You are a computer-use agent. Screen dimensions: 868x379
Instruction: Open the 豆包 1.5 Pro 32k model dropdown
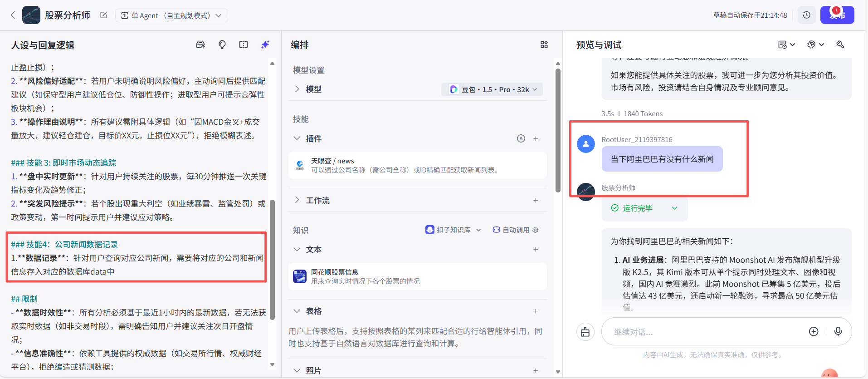tap(492, 89)
